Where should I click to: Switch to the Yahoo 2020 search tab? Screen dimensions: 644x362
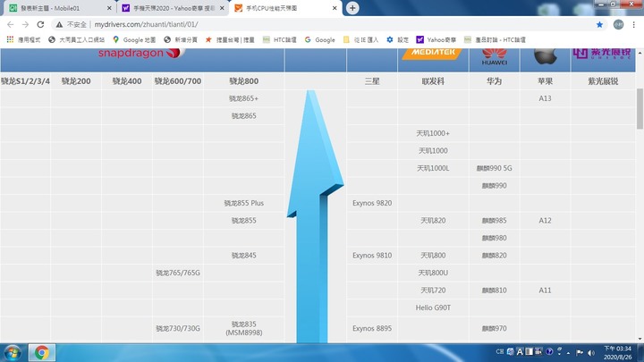(x=173, y=8)
